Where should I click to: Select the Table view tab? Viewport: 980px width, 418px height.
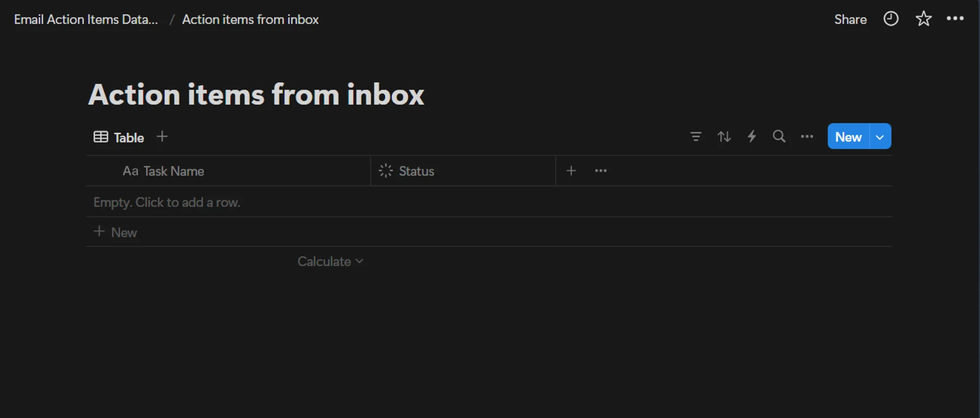pos(119,137)
